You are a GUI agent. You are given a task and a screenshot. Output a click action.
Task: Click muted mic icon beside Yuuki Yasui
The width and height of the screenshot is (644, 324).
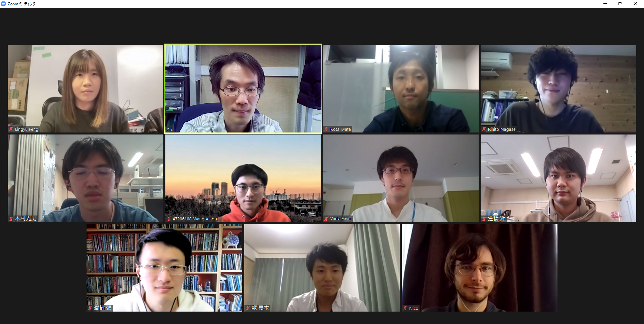tap(327, 219)
